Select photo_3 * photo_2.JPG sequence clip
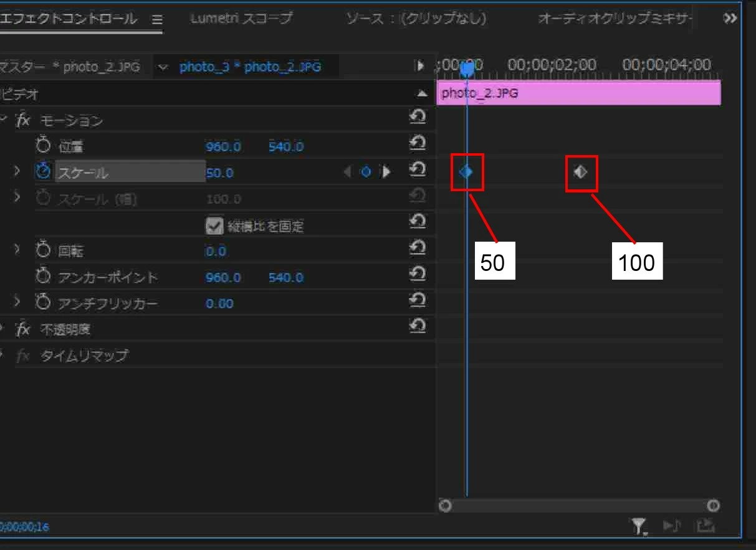The width and height of the screenshot is (756, 550). tap(251, 67)
